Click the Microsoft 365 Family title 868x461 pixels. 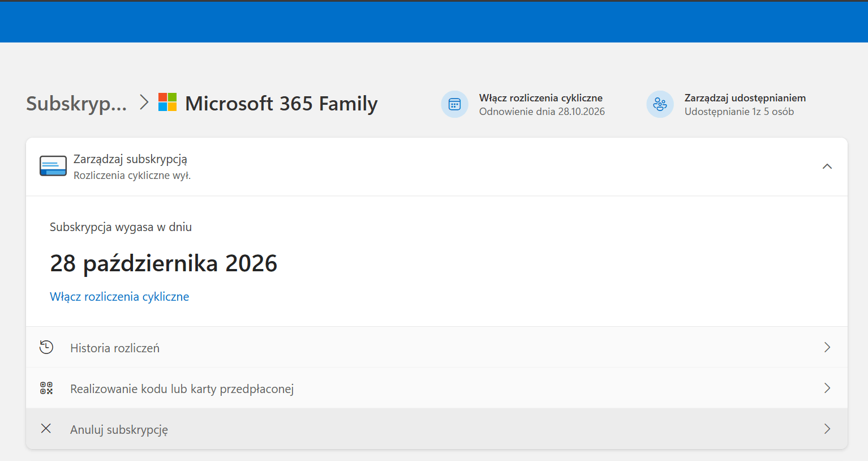point(281,104)
